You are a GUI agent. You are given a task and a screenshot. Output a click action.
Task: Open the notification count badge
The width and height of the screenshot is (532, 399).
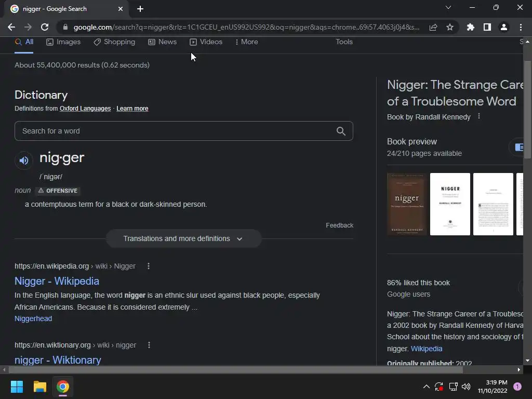coord(517,387)
